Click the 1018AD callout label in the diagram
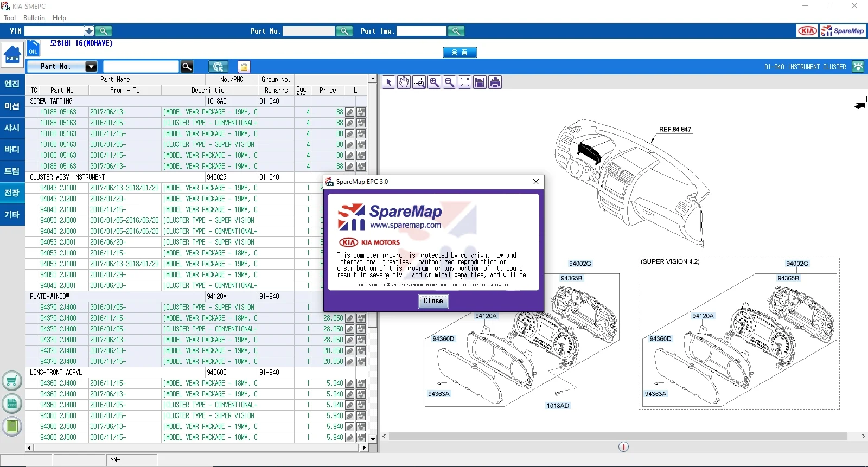The width and height of the screenshot is (868, 467). [558, 406]
